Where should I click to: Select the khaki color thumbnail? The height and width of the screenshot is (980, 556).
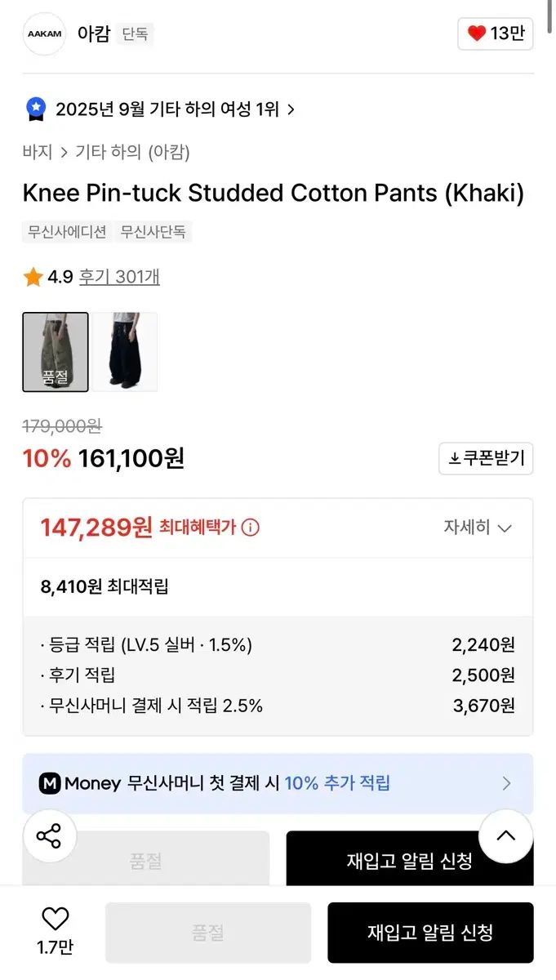point(56,352)
